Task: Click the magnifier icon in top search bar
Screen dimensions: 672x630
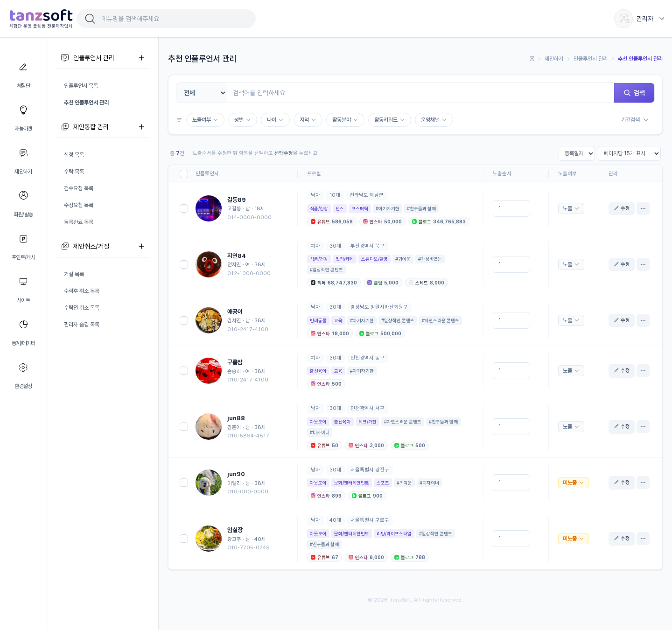Action: 90,19
